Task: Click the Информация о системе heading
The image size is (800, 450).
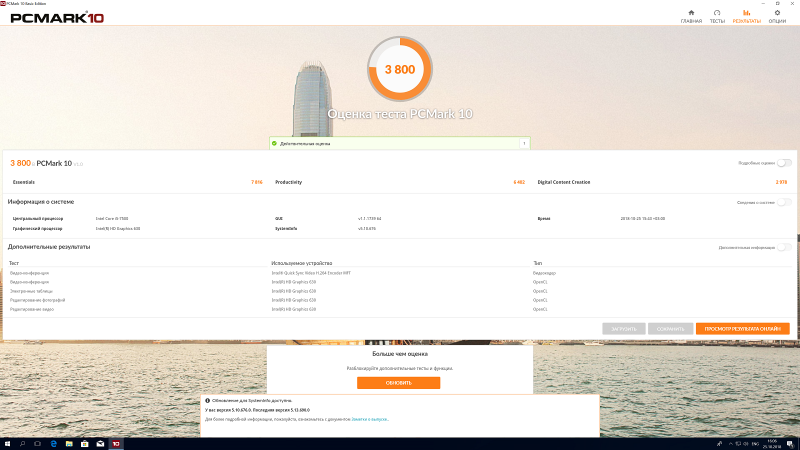Action: pos(41,202)
